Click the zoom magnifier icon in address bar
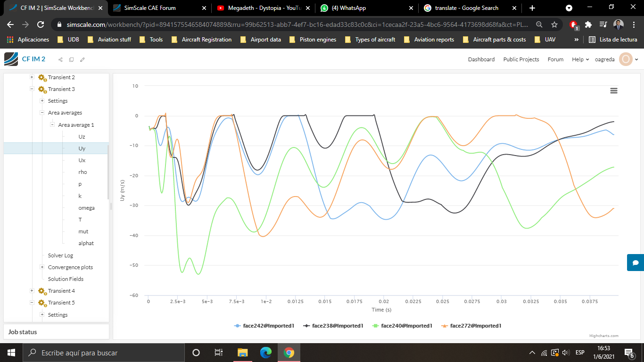 [539, 25]
